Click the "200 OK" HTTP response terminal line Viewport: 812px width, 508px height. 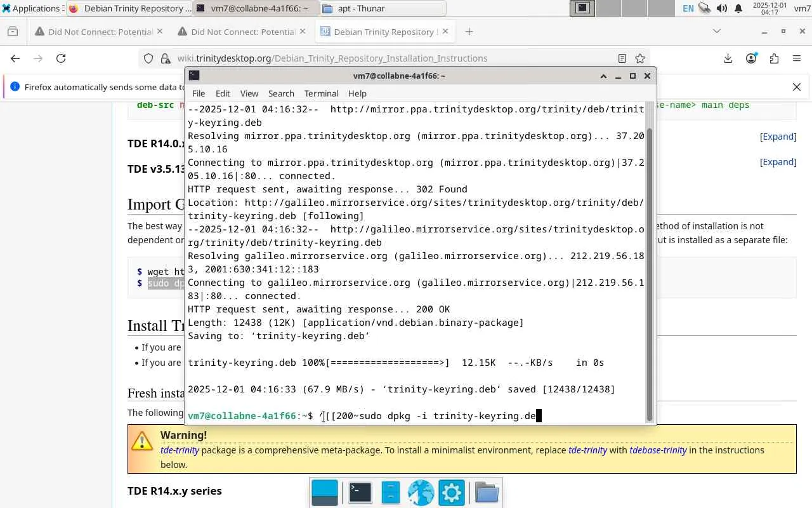tap(319, 309)
